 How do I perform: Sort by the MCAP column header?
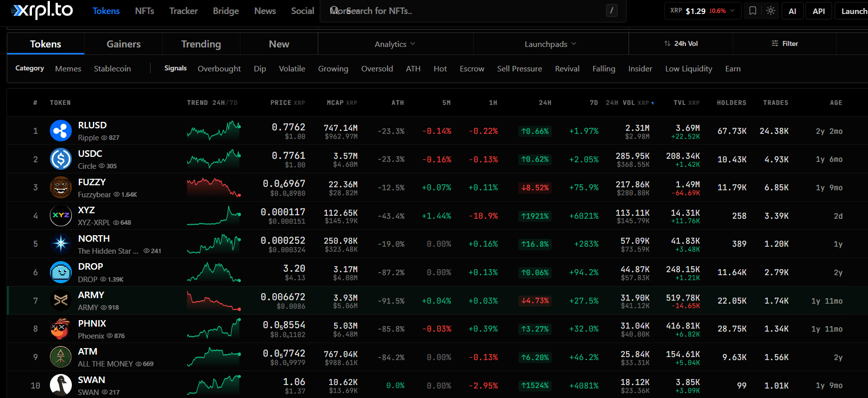[342, 103]
